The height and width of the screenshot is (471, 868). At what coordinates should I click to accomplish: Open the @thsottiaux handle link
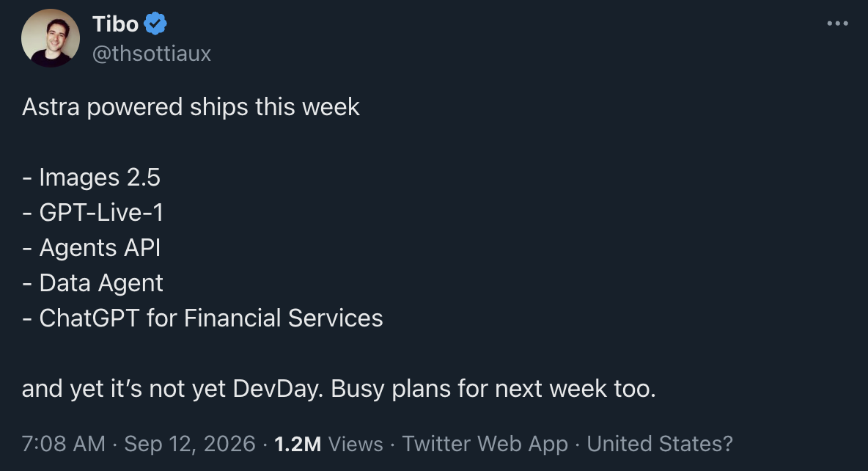click(152, 54)
